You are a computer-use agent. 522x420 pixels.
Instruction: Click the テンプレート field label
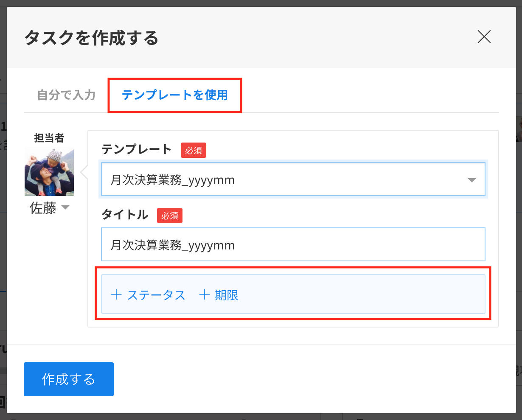pyautogui.click(x=137, y=149)
